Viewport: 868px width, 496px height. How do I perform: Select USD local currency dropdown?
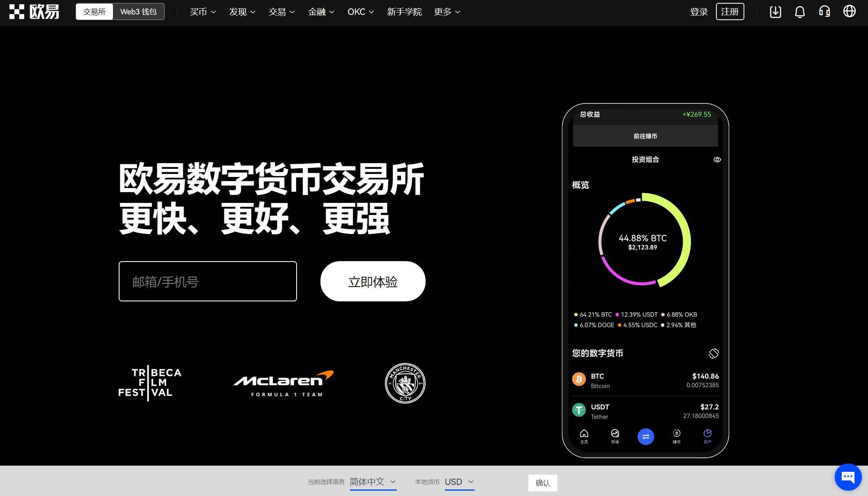[459, 482]
